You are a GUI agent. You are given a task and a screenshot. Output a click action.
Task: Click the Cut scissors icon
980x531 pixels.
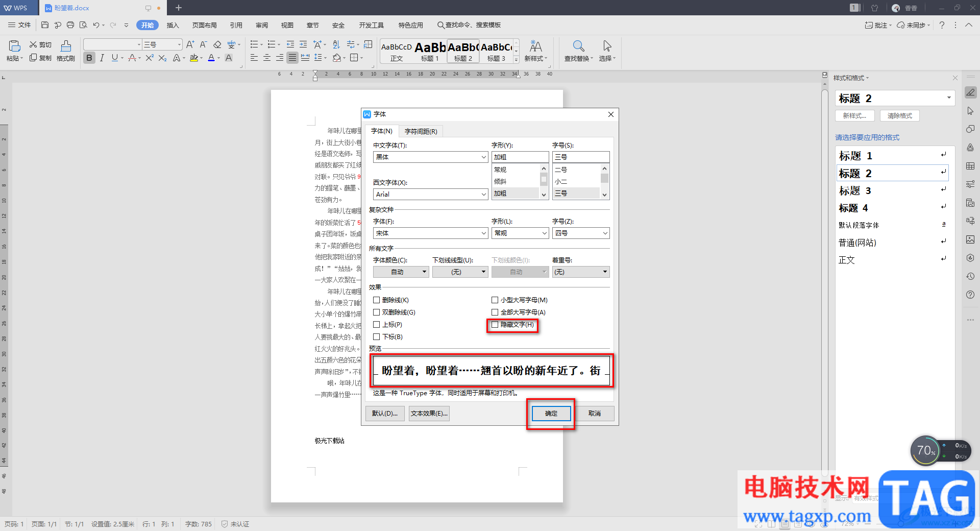[x=33, y=44]
